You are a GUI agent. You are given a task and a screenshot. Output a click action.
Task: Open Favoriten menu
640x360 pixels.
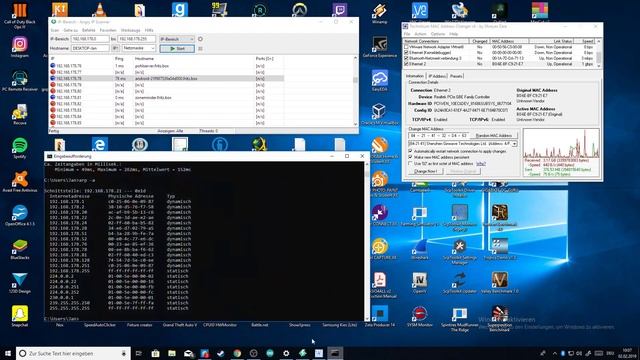point(108,30)
